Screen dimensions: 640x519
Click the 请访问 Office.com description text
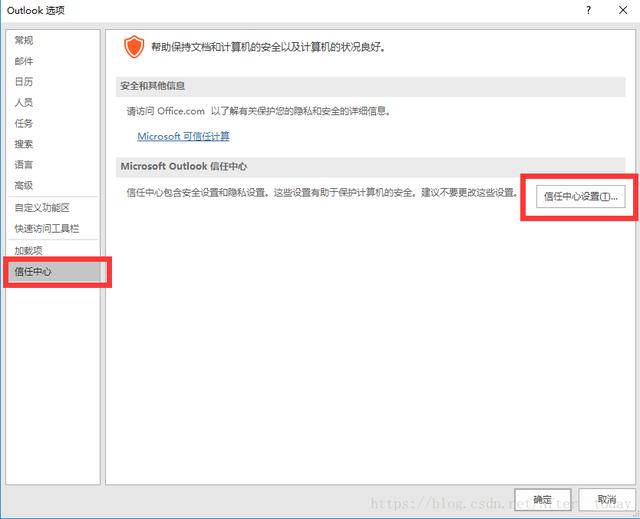coord(259,111)
